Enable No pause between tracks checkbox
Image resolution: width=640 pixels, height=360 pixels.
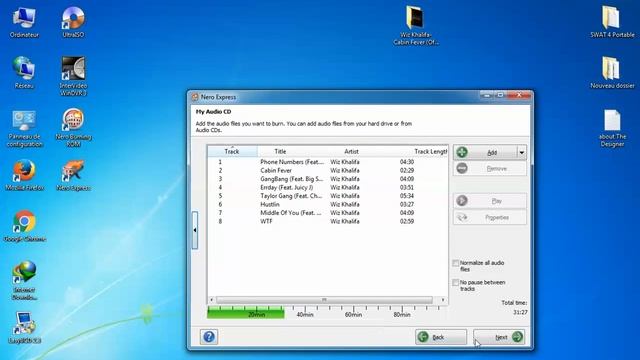point(456,282)
